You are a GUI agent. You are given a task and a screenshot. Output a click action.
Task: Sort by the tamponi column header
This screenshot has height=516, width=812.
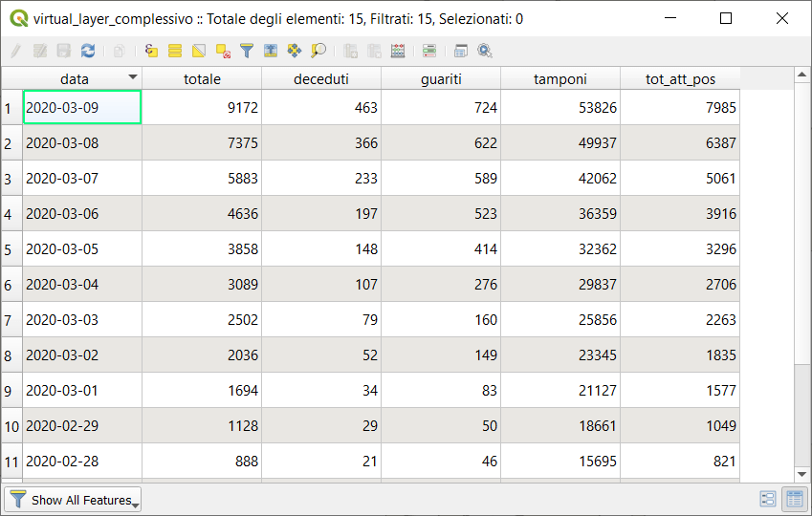(560, 79)
